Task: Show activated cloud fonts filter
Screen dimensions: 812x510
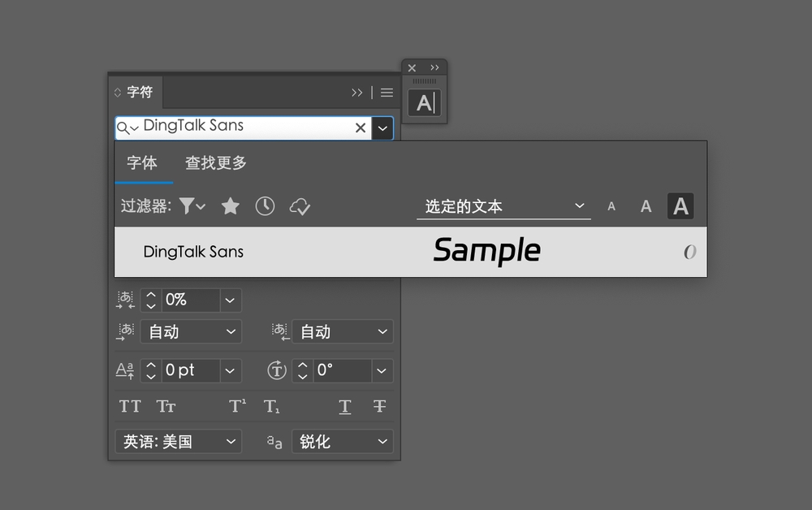Action: click(300, 206)
